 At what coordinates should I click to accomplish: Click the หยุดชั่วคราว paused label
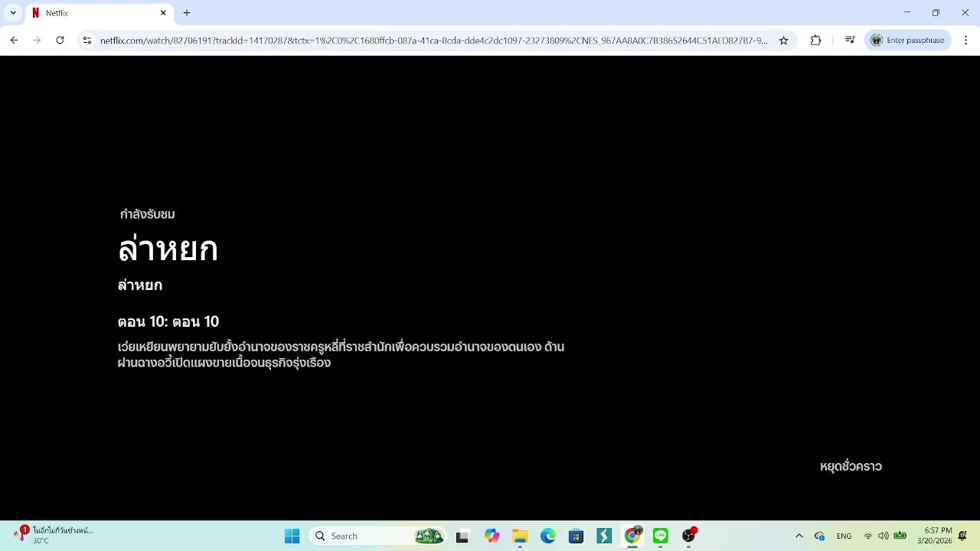pos(851,466)
